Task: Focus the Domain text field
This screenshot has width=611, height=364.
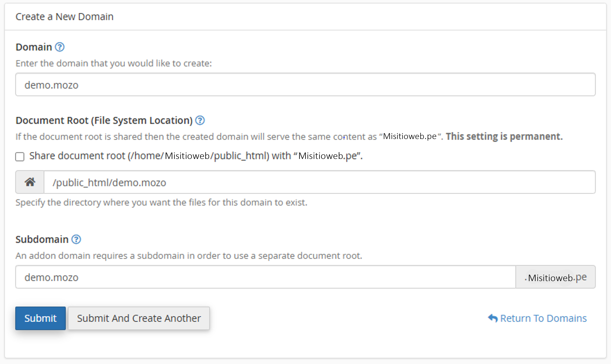Action: tap(305, 85)
